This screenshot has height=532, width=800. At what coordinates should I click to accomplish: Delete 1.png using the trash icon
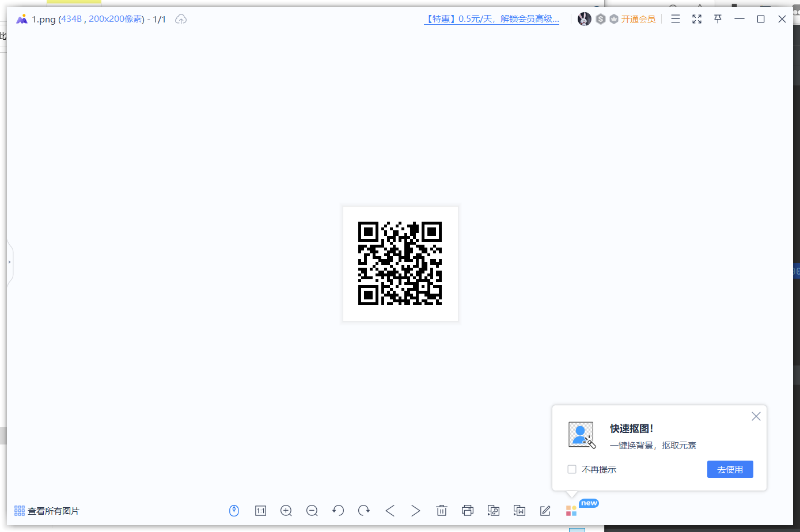click(x=442, y=510)
